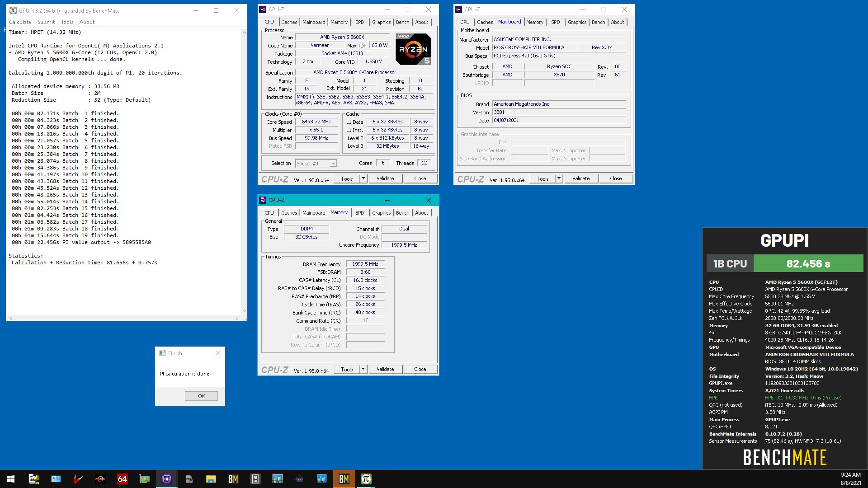The width and height of the screenshot is (868, 488).
Task: Open the AIDA64 taskbar icon
Action: point(123,479)
